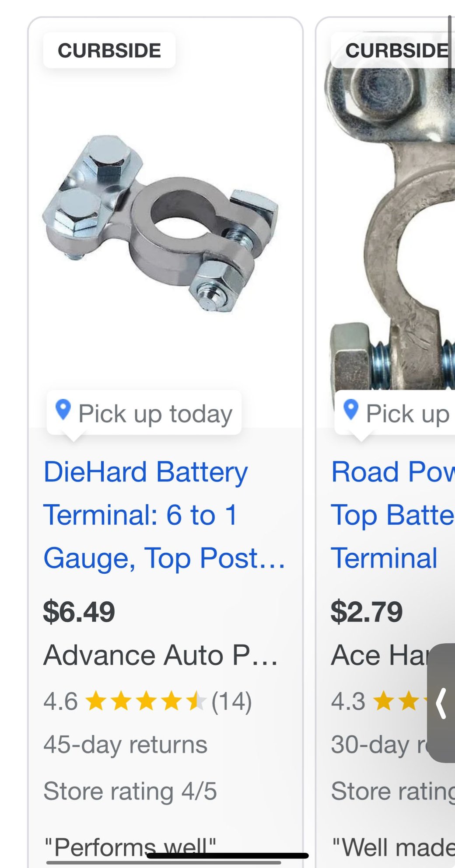This screenshot has width=455, height=868.
Task: Click the horizontal carousel scrollbar
Action: pyautogui.click(x=164, y=863)
